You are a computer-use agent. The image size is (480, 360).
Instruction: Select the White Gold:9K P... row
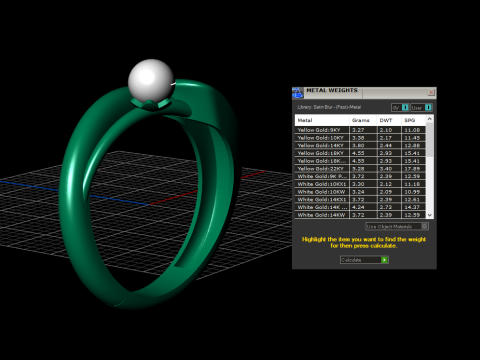(360, 176)
